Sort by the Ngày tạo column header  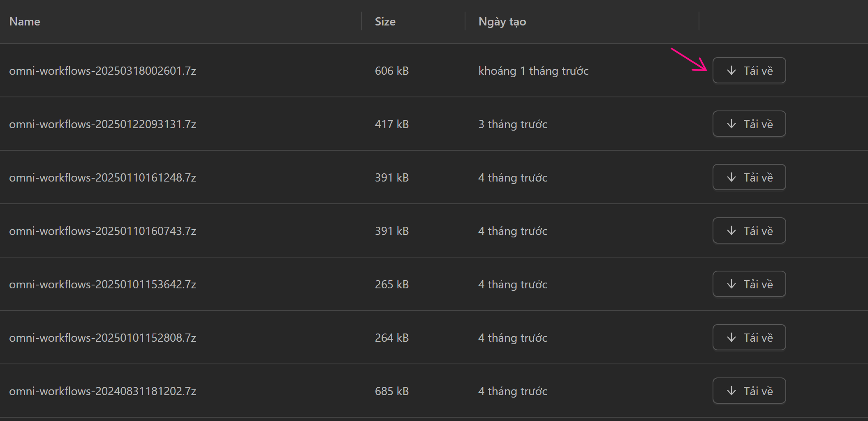click(502, 22)
